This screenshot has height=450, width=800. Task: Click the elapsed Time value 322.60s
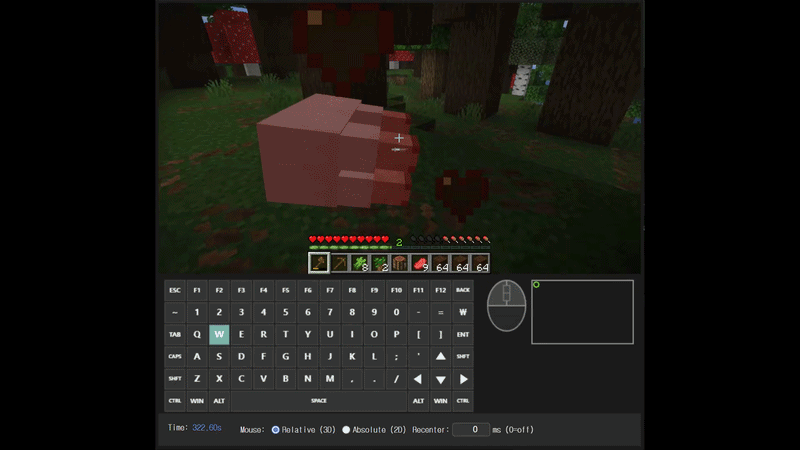207,428
